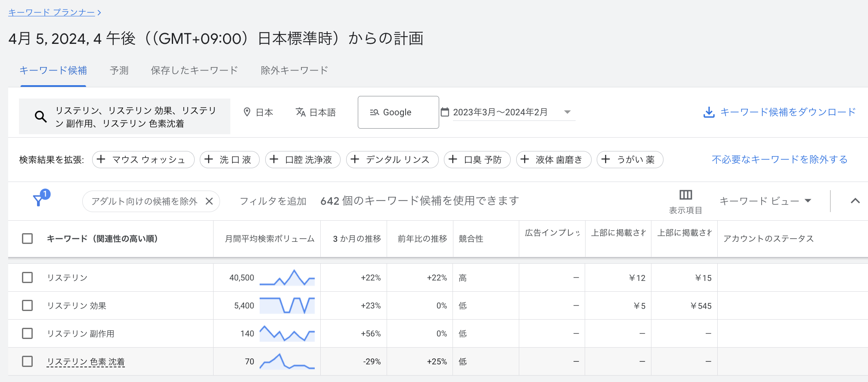Image resolution: width=868 pixels, height=382 pixels.
Task: Click the translate language icon beside 日本語
Action: click(301, 112)
